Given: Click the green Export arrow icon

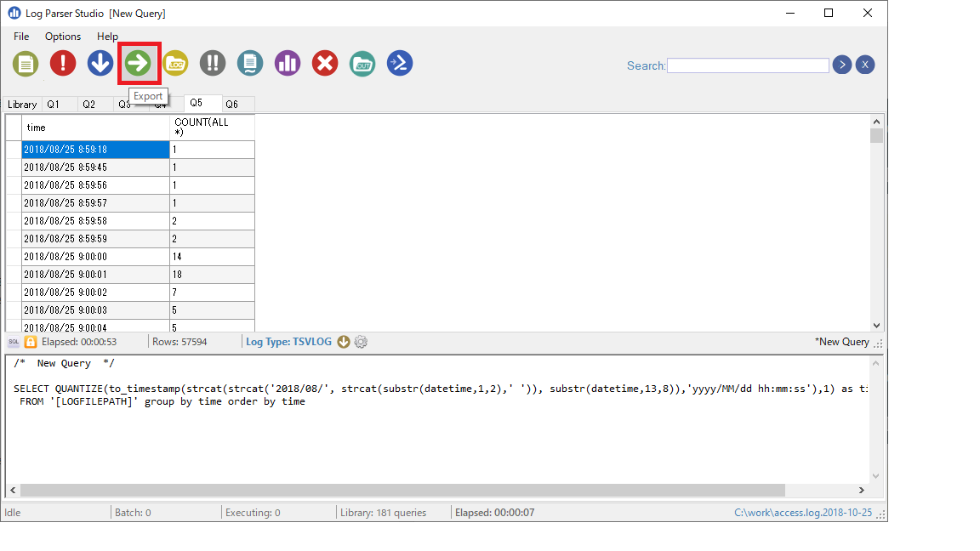Looking at the screenshot, I should tap(138, 63).
